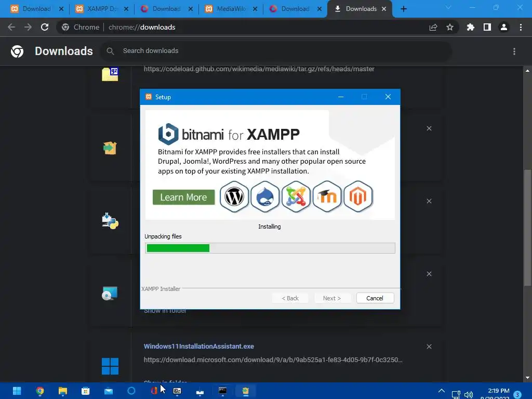The height and width of the screenshot is (399, 532).
Task: Click the Windows logo file icon in downloads
Action: 110,366
